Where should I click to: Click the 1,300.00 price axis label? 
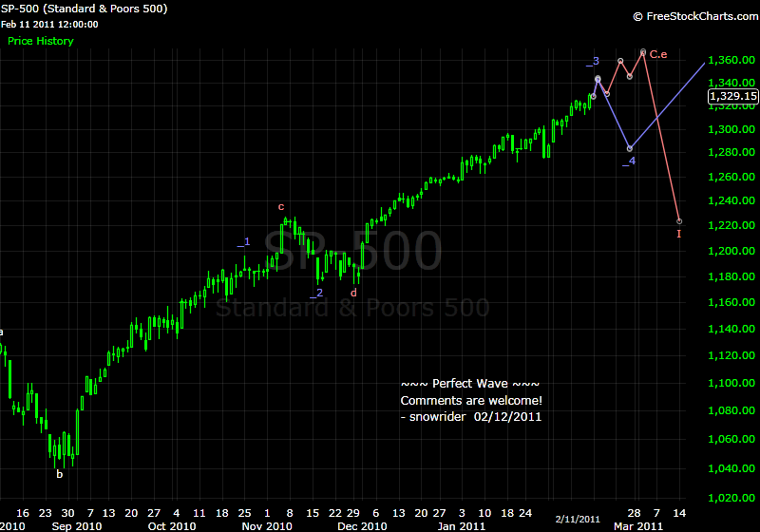[731, 129]
